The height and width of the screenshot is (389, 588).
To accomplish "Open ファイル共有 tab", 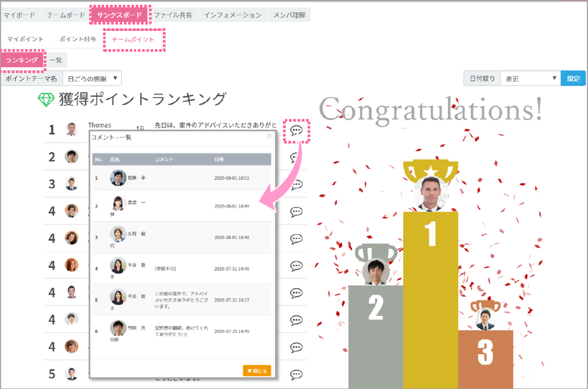I will (x=173, y=15).
